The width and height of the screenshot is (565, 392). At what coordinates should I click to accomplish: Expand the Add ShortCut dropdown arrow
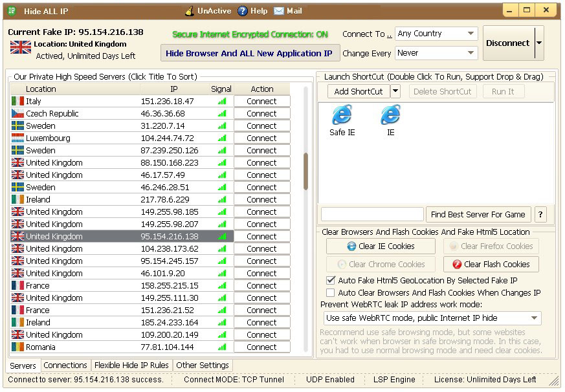point(395,91)
